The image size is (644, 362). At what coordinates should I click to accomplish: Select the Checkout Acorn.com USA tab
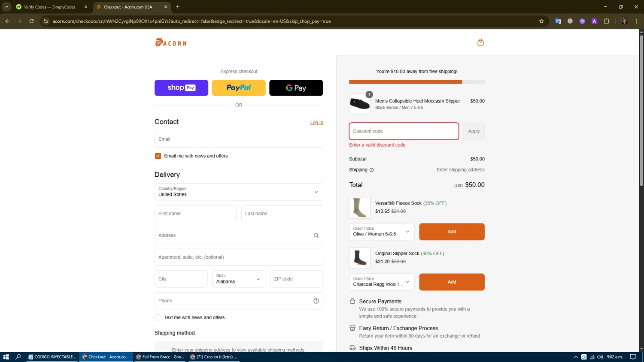click(x=128, y=7)
